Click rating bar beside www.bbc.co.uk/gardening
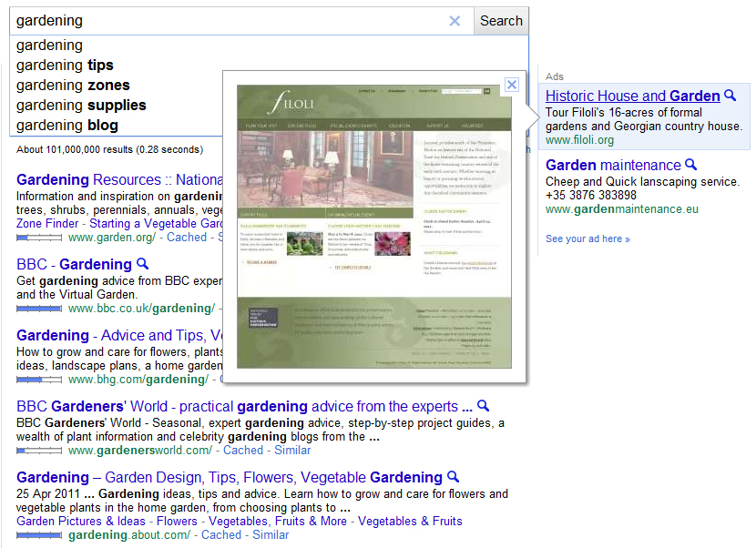Image resolution: width=756 pixels, height=548 pixels. tap(39, 309)
